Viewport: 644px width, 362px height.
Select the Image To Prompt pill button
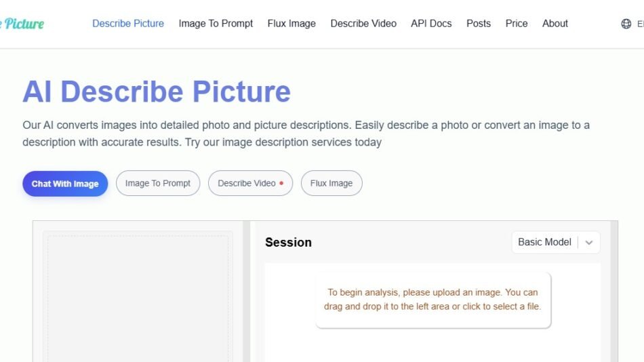click(x=158, y=184)
